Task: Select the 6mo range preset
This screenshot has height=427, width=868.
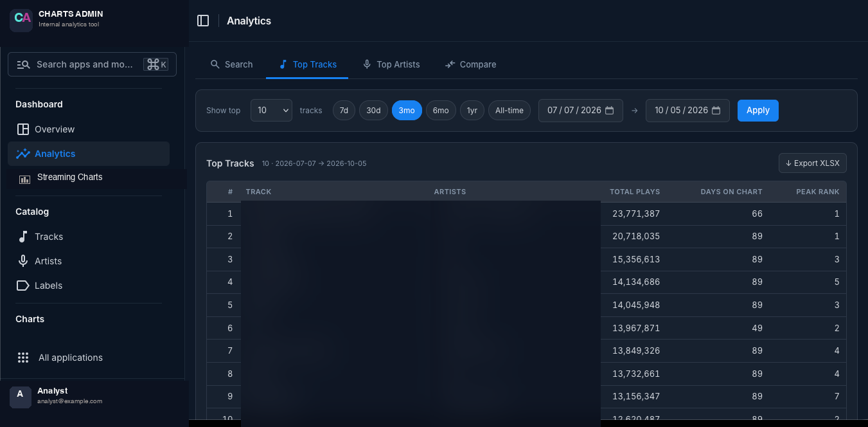Action: pyautogui.click(x=441, y=111)
